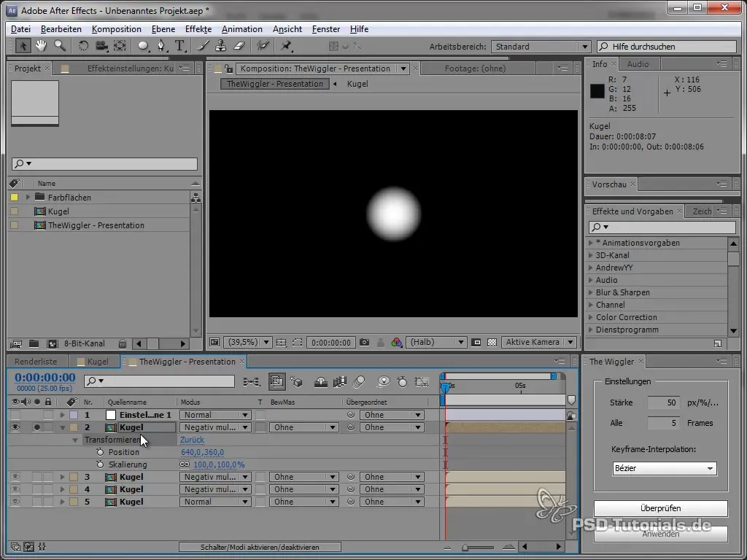Click Schalter/Modi aktivieren/deaktivieren button
The height and width of the screenshot is (560, 747).
tap(260, 548)
